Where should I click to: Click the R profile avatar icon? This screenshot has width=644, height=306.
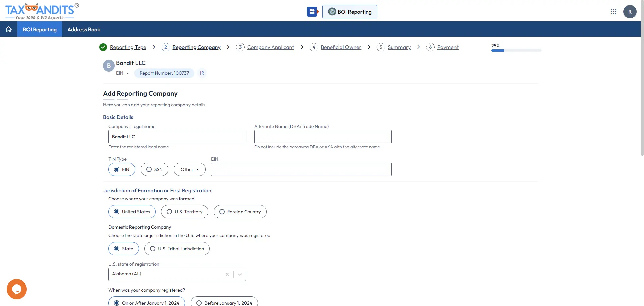[630, 11]
